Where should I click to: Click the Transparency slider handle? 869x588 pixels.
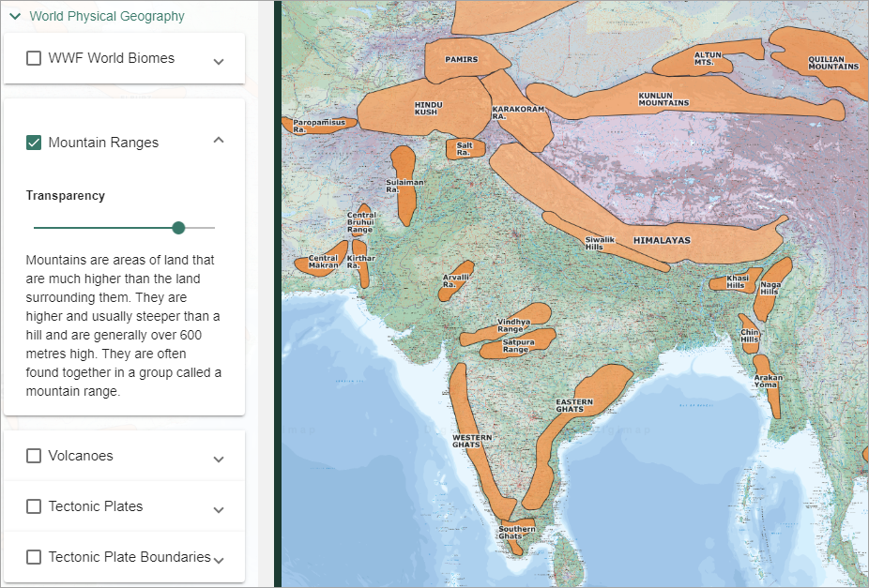coord(178,228)
